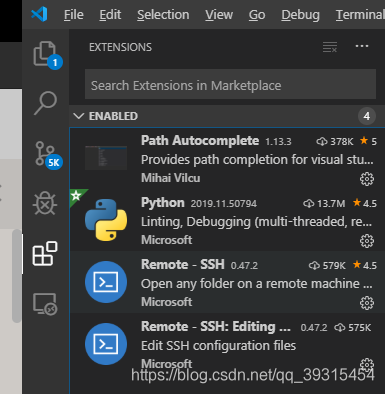This screenshot has height=394, width=385.
Task: Click the Remote - SSH terminal logo
Action: click(x=106, y=282)
